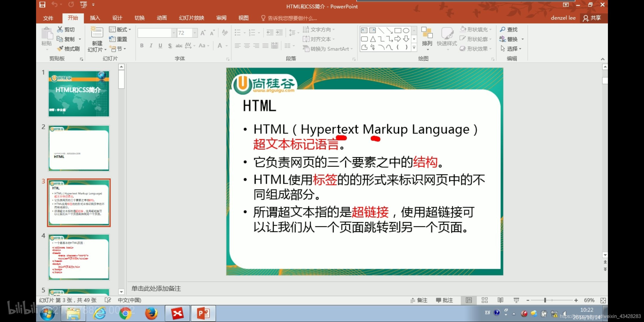Screen dimensions: 644x322
Task: Save the presentation with floppy disk icon
Action: coord(42,4)
